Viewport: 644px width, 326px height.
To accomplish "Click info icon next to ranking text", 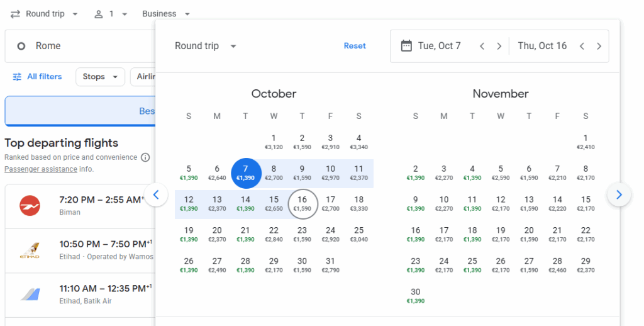I will tap(145, 157).
